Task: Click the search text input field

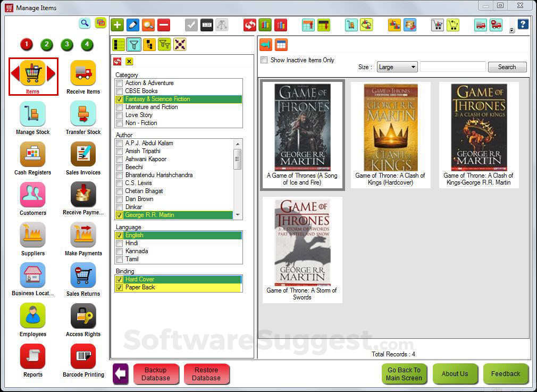Action: coord(453,67)
